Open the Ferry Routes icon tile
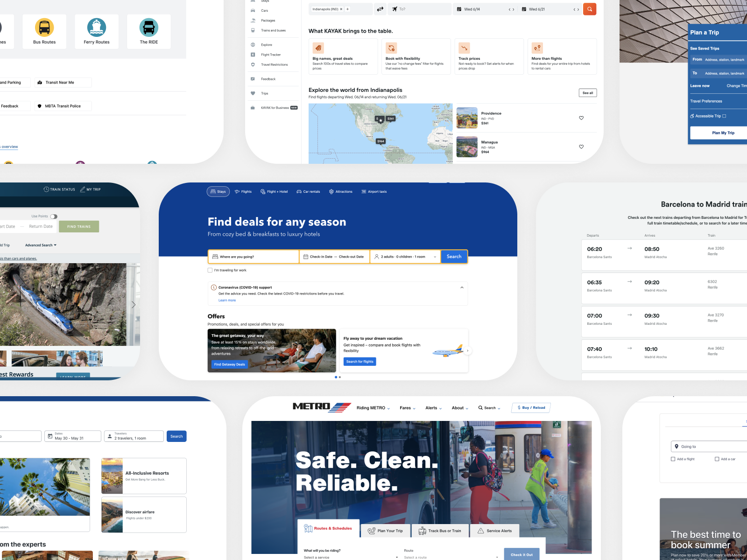The height and width of the screenshot is (560, 747). [x=97, y=32]
